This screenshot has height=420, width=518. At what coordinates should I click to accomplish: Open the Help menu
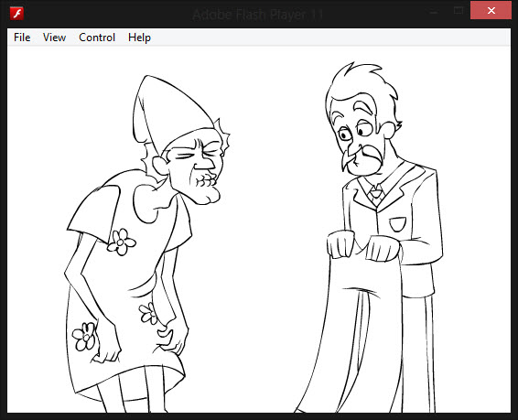[139, 38]
